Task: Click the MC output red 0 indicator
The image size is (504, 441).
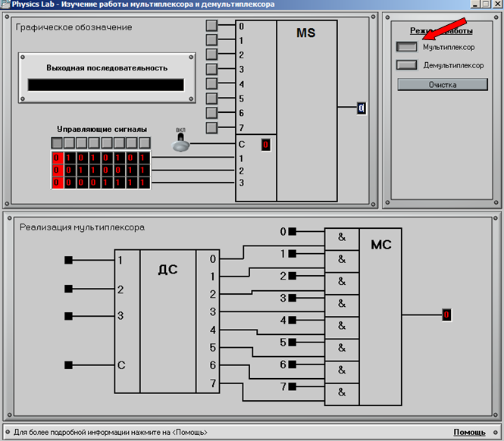Action: pos(446,314)
